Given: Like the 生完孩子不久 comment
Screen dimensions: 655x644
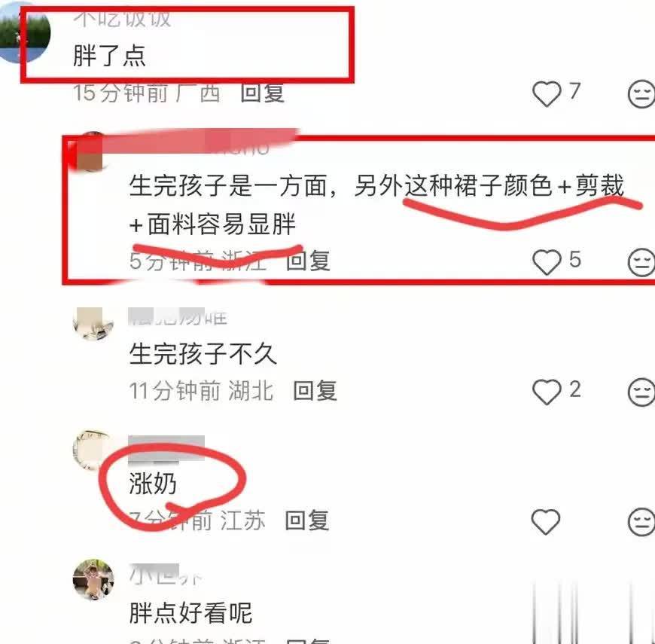Looking at the screenshot, I should point(547,392).
